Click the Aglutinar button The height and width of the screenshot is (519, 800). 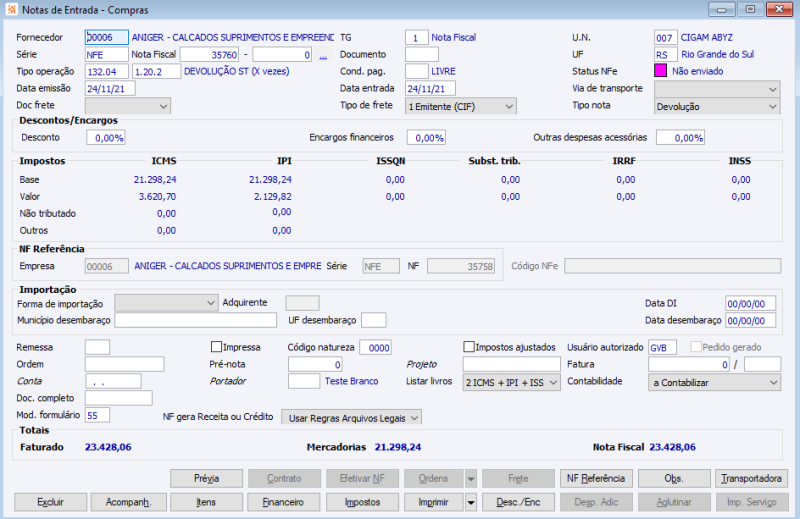tap(674, 503)
